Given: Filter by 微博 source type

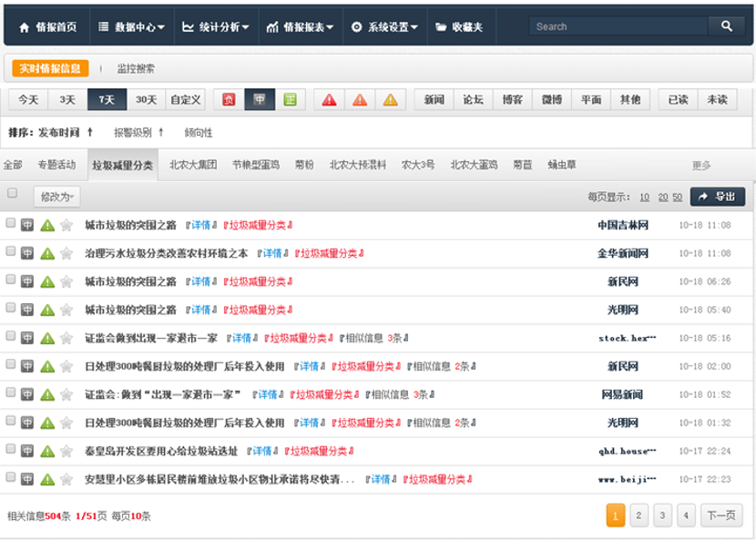Looking at the screenshot, I should point(552,100).
